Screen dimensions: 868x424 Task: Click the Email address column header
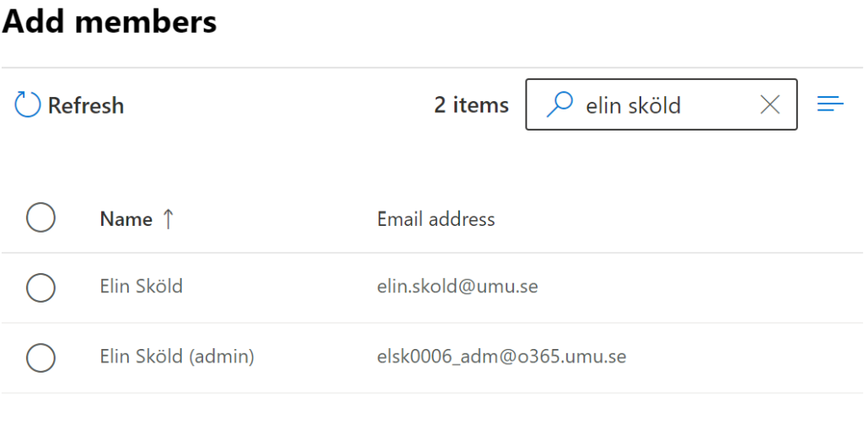coord(437,219)
